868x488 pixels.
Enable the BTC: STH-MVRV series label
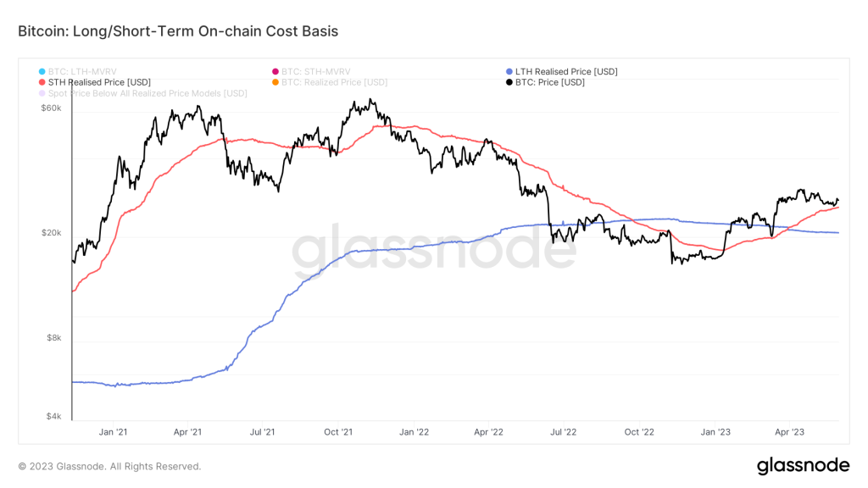coord(315,71)
